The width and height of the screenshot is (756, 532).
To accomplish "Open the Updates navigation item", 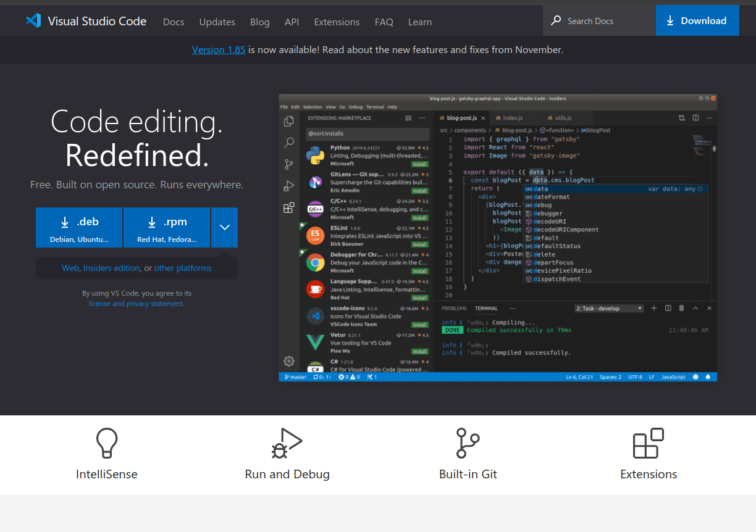I will 217,22.
